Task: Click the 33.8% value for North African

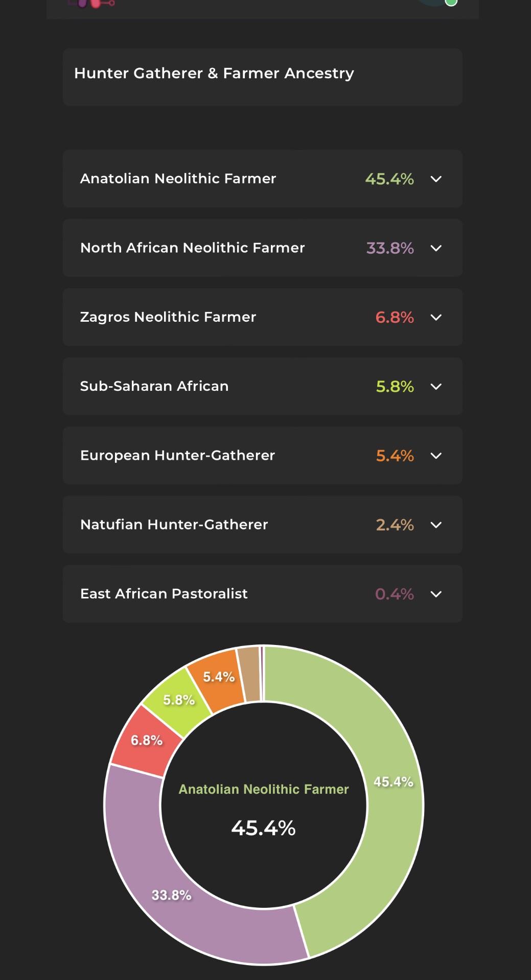Action: [x=390, y=248]
